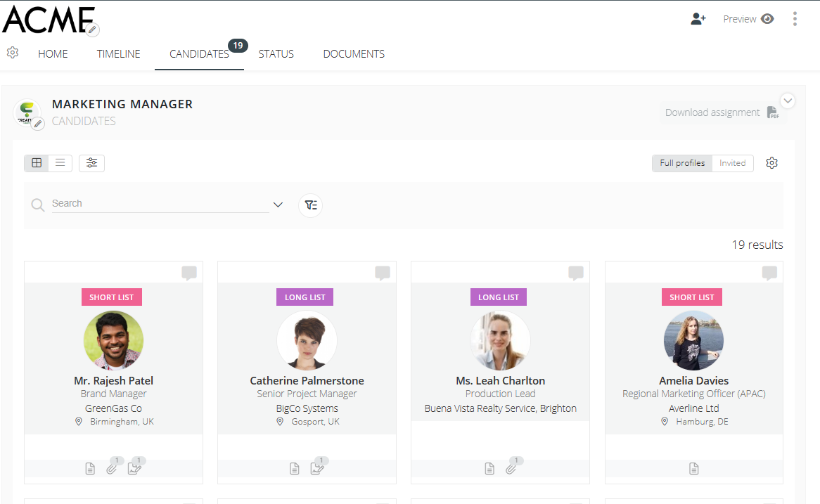820x504 pixels.
Task: Open Rajesh Patel's attachment paperclip
Action: coord(112,468)
